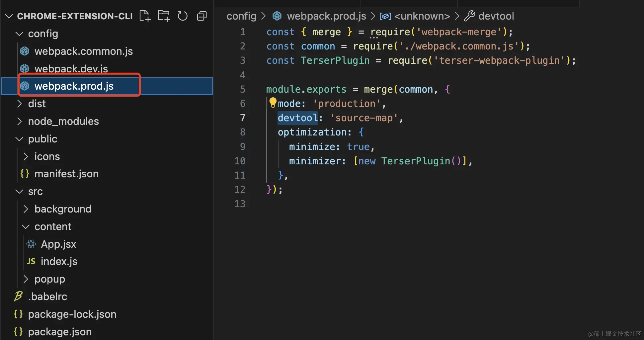Collapse the config folder
Viewport: 644px width, 340px height.
[x=19, y=34]
